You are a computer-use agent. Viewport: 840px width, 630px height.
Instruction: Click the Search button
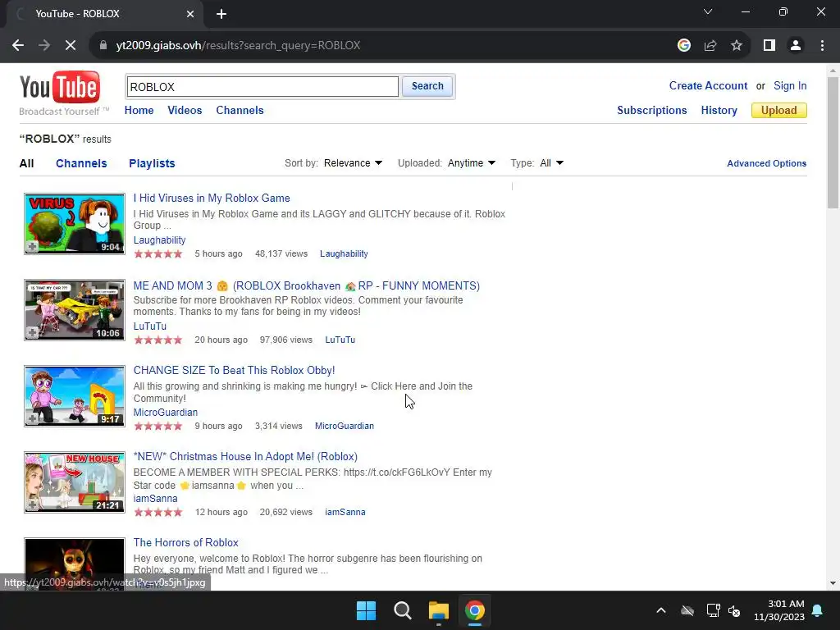[x=427, y=86]
